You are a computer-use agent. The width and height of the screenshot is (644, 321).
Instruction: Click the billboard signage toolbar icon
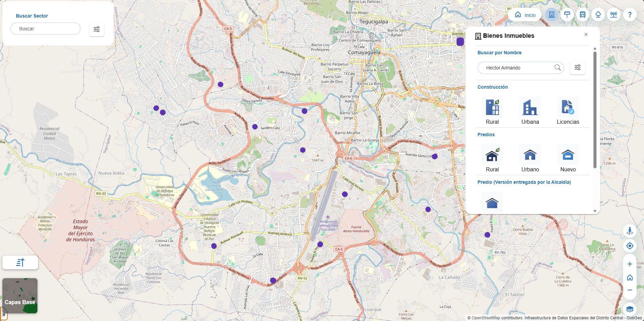(567, 14)
